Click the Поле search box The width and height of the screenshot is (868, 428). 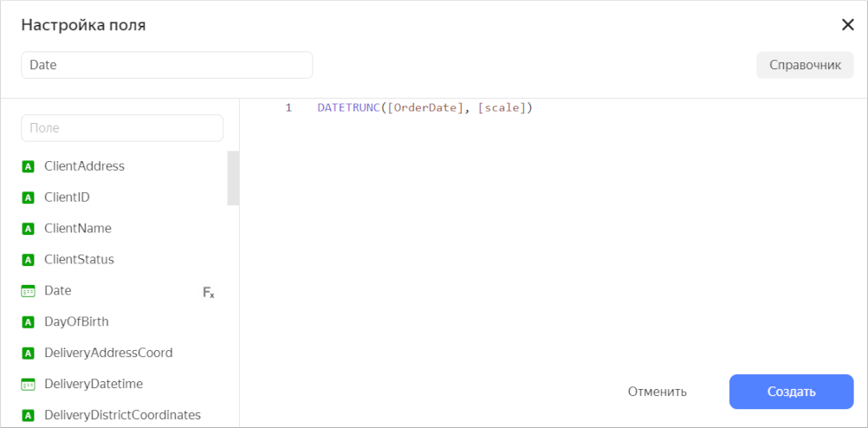click(122, 128)
